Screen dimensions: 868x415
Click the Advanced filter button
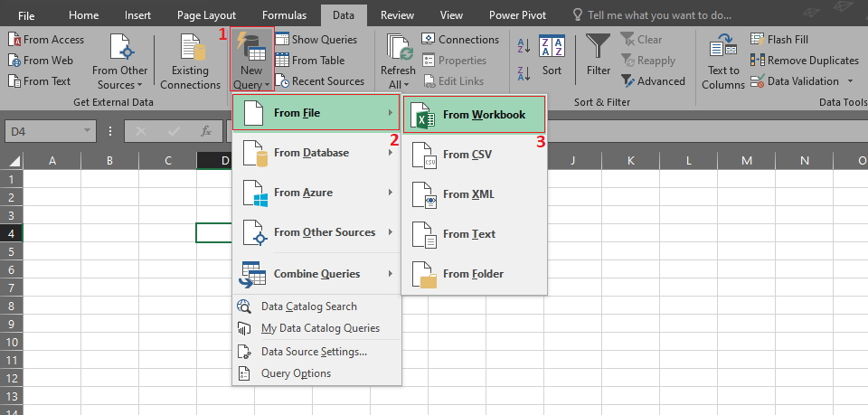coord(652,81)
